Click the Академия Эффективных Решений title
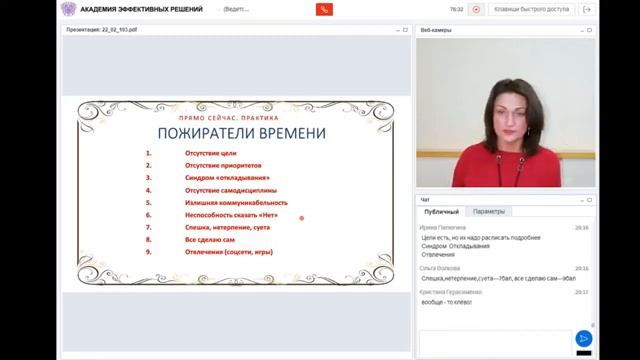The image size is (640, 360). point(141,9)
